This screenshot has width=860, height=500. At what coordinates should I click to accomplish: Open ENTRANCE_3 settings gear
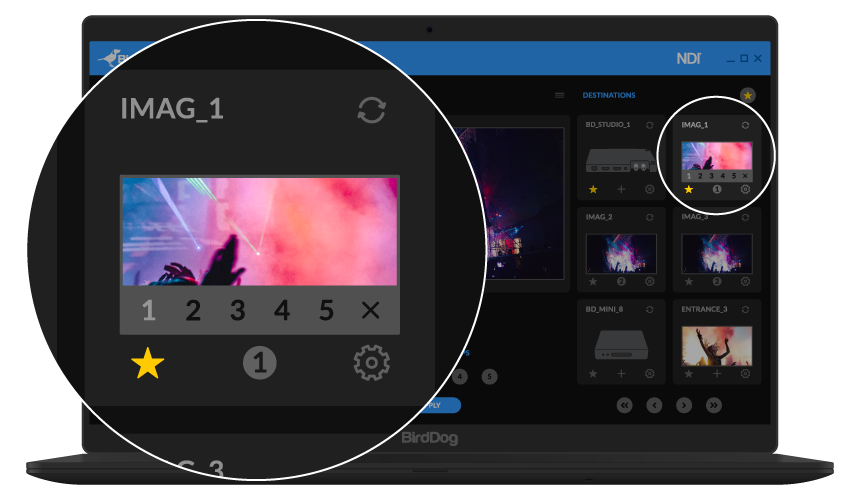click(x=745, y=373)
